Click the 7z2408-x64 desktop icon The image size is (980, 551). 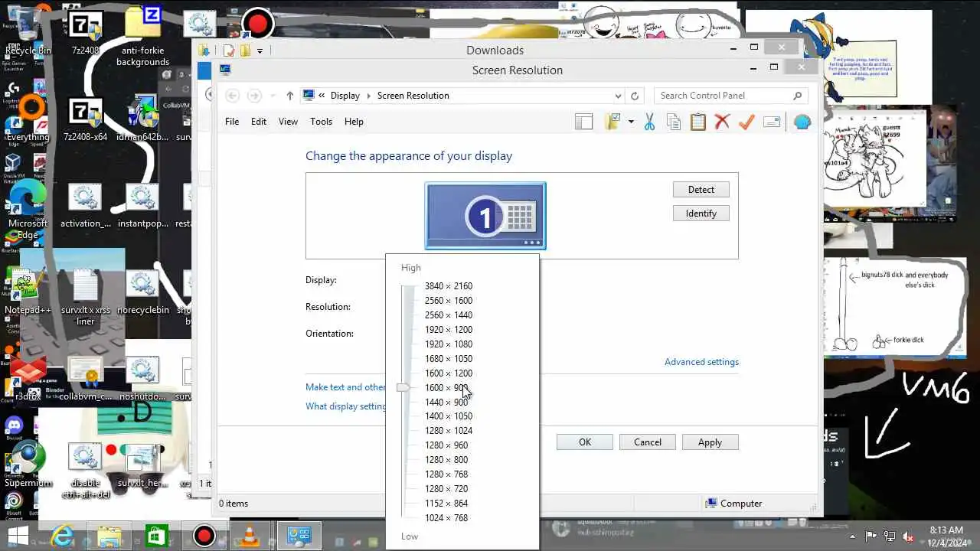pos(85,120)
